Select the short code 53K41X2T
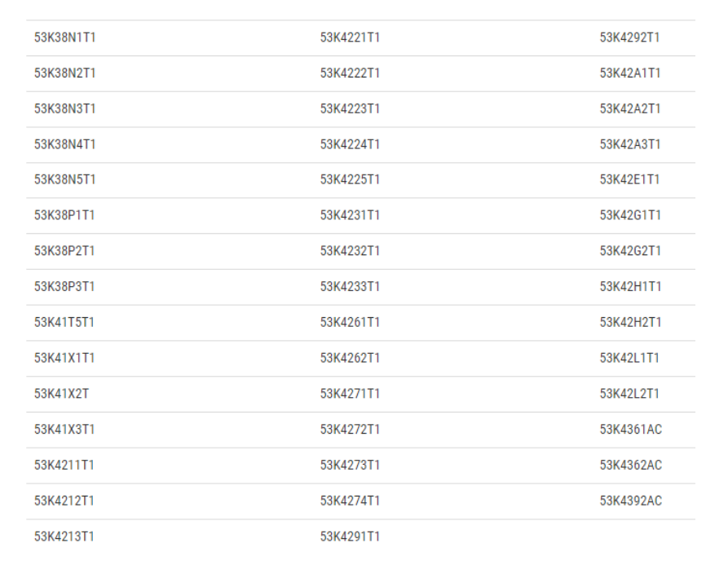 [61, 394]
